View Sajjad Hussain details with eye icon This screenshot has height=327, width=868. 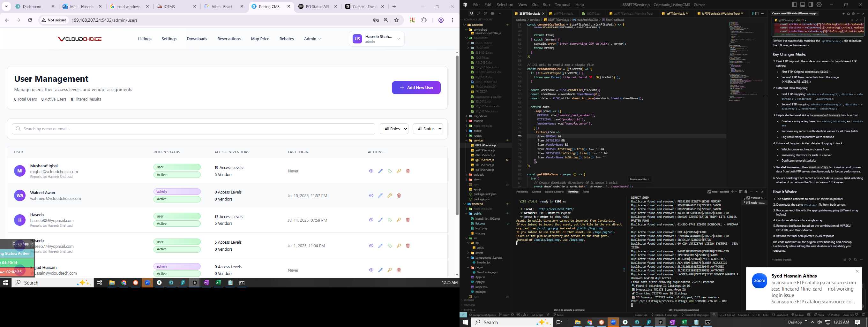371,270
